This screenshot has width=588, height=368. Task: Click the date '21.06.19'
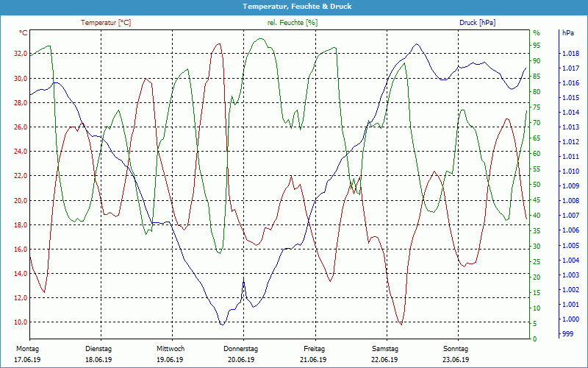pyautogui.click(x=313, y=360)
